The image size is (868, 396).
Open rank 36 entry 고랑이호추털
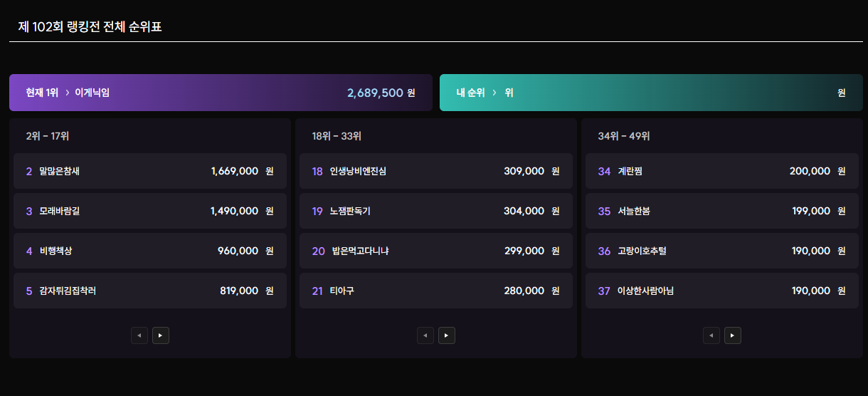click(722, 251)
